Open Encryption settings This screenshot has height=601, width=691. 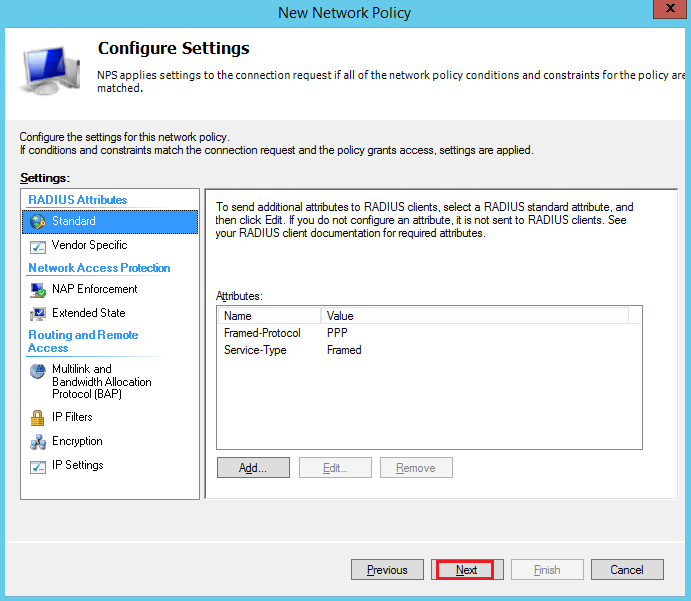[77, 441]
